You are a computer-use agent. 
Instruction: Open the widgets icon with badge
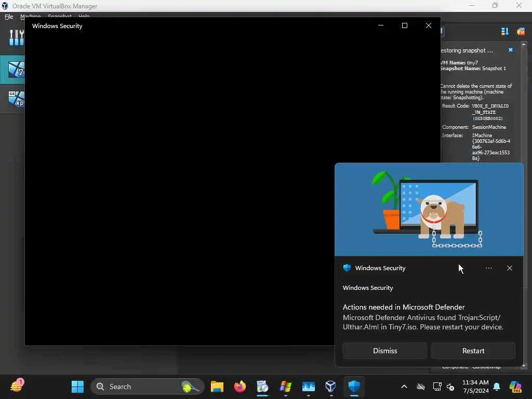(x=17, y=386)
